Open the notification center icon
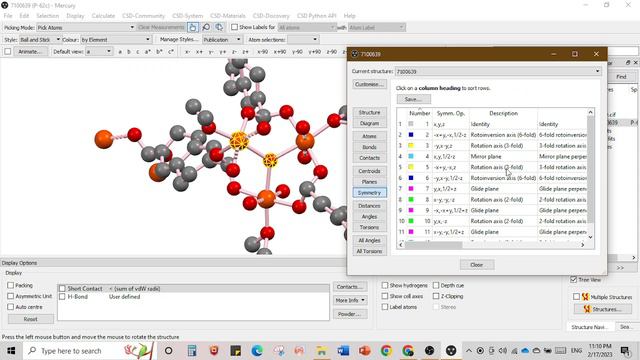This screenshot has height=360, width=640. (625, 351)
